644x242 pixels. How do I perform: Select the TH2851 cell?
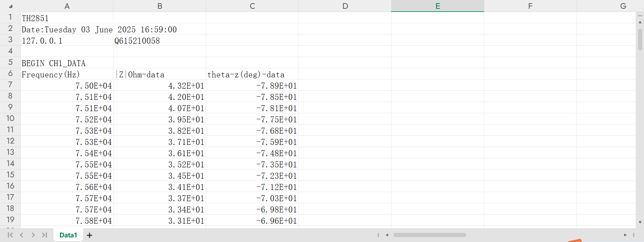pyautogui.click(x=67, y=18)
